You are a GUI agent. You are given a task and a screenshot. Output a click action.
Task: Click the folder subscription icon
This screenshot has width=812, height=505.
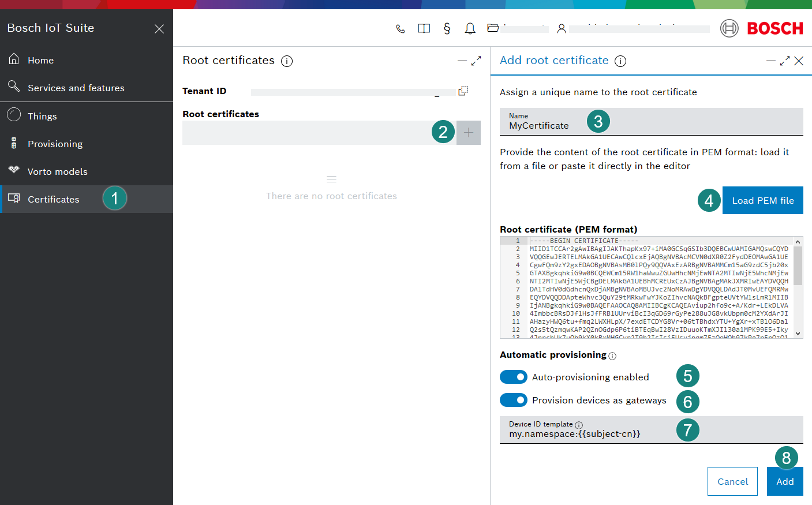493,28
